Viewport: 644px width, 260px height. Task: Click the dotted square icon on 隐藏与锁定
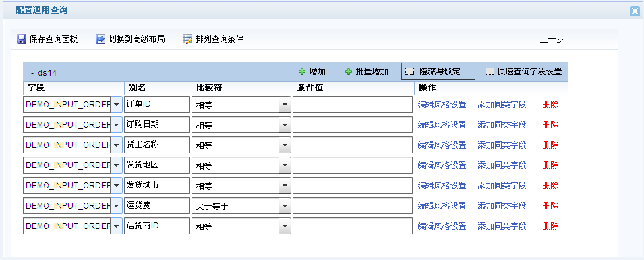[409, 72]
